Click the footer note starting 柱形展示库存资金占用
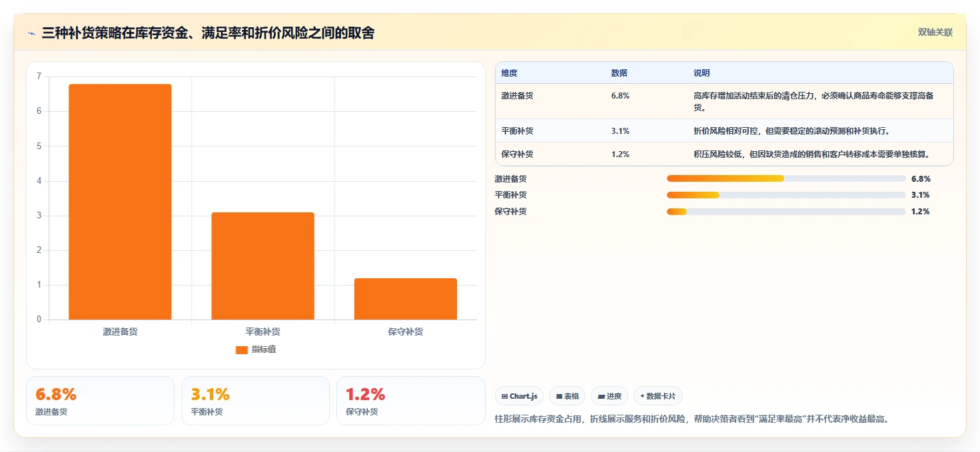The image size is (980, 452). (692, 419)
